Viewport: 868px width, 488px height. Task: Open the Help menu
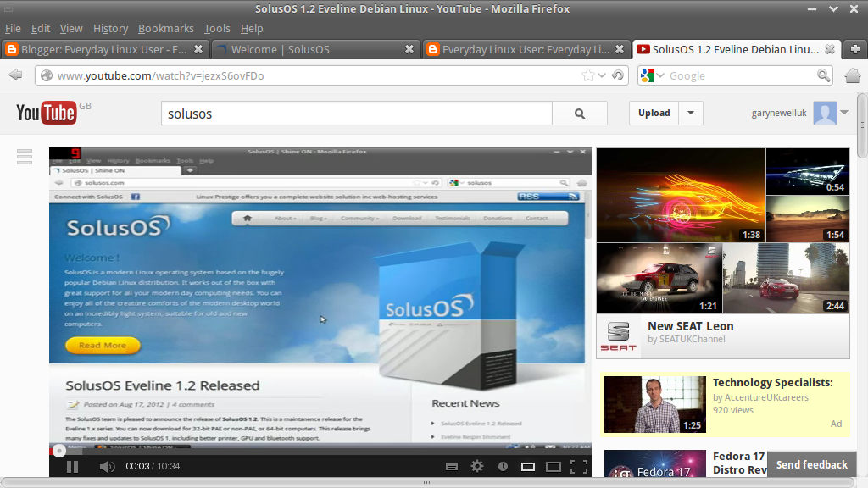click(x=252, y=28)
